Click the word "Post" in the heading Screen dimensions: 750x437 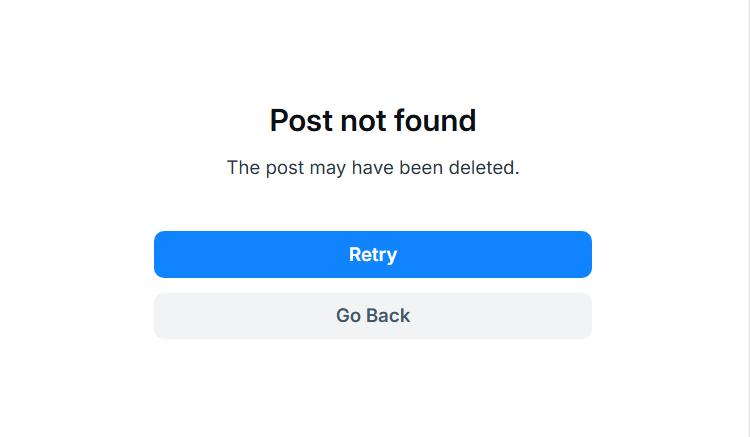(x=301, y=120)
